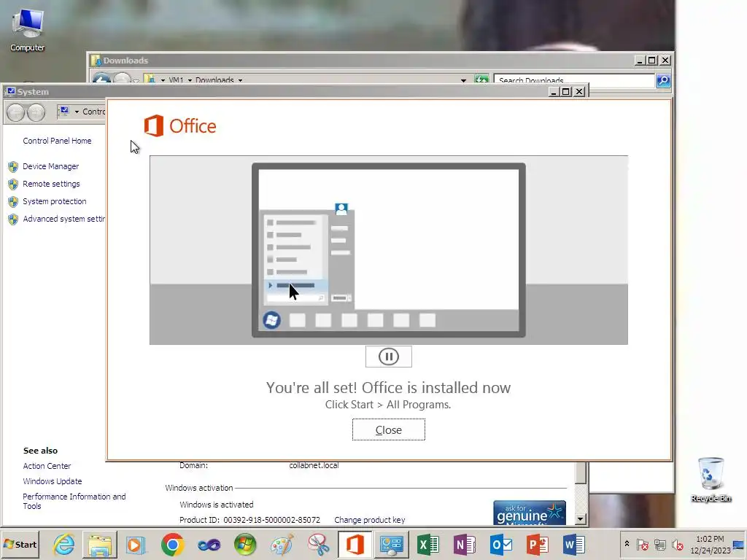Image resolution: width=747 pixels, height=560 pixels.
Task: Open Performance Information and Tools link
Action: click(x=74, y=501)
